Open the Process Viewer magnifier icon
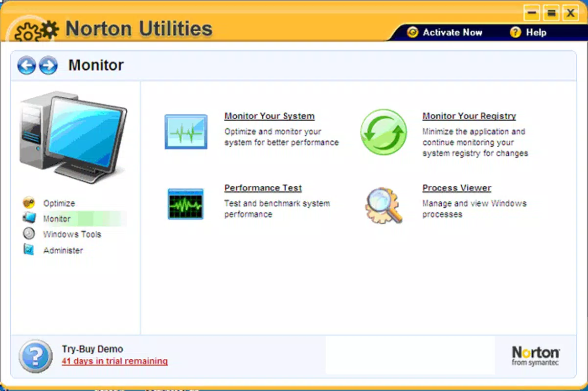This screenshot has height=391, width=588. coord(384,205)
